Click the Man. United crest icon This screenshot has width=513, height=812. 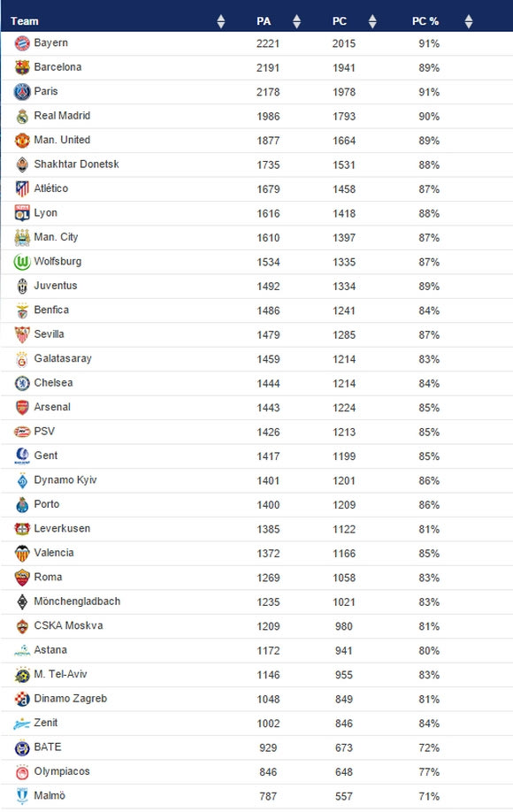22,141
